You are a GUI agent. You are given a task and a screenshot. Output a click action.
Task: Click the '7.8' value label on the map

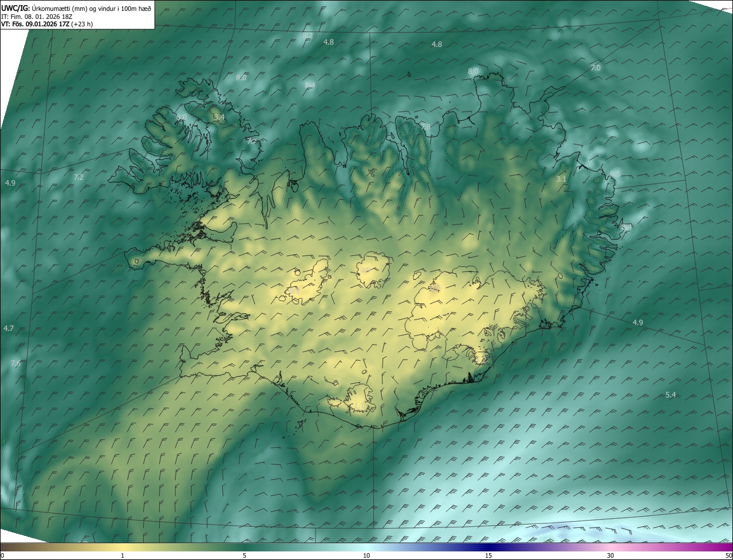pyautogui.click(x=425, y=127)
